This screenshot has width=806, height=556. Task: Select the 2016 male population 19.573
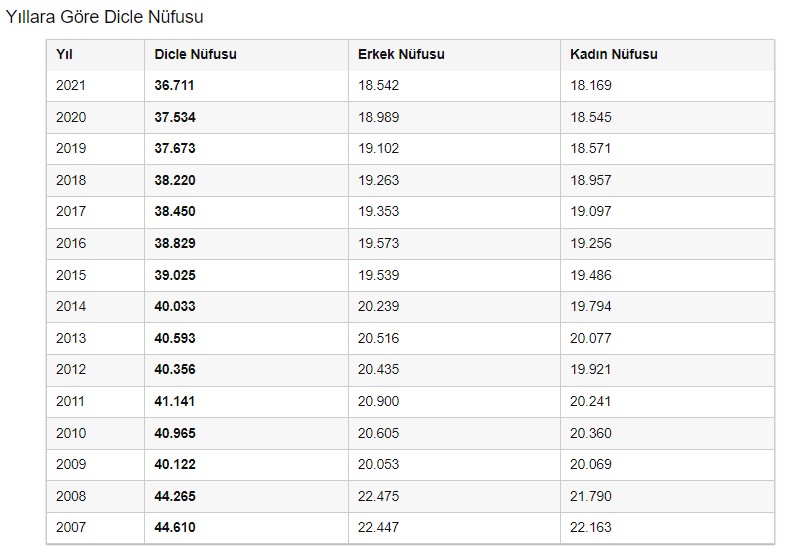point(378,244)
